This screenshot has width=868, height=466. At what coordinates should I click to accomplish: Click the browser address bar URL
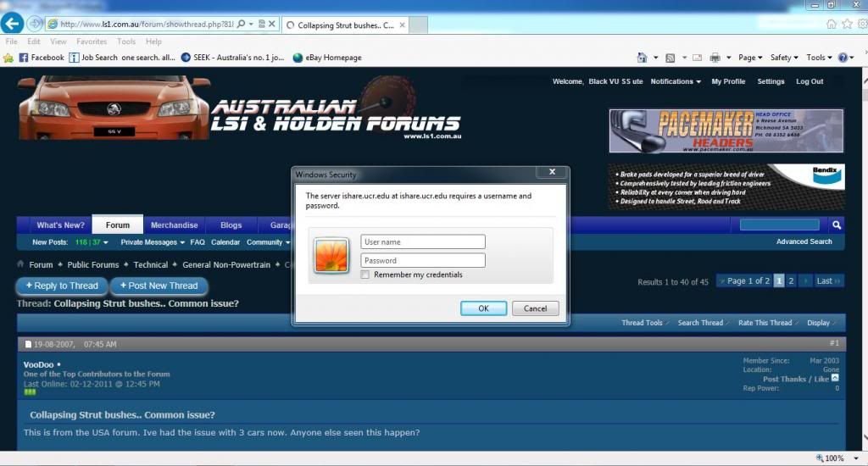[147, 25]
